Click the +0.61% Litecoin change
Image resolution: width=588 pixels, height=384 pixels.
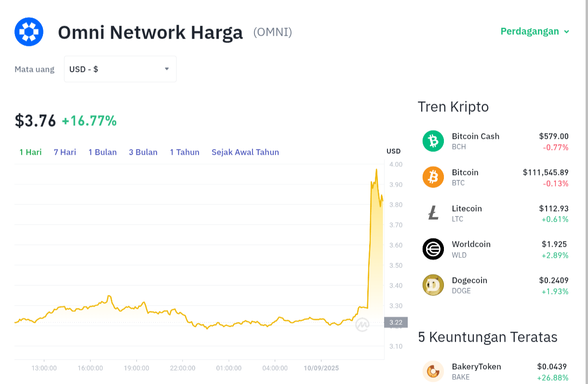coord(555,219)
